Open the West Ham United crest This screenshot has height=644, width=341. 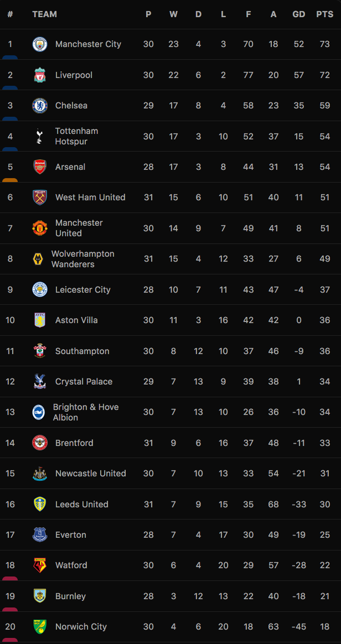pos(40,197)
